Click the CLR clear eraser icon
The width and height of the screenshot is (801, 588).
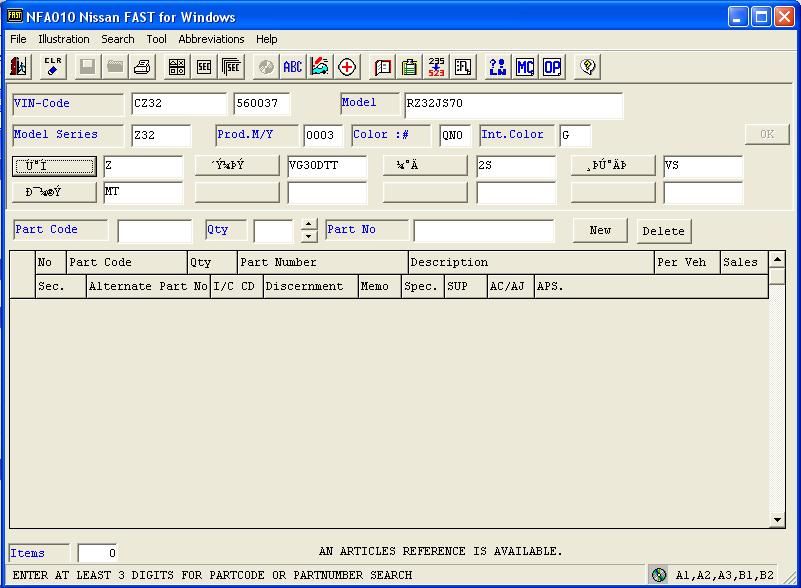(x=53, y=67)
